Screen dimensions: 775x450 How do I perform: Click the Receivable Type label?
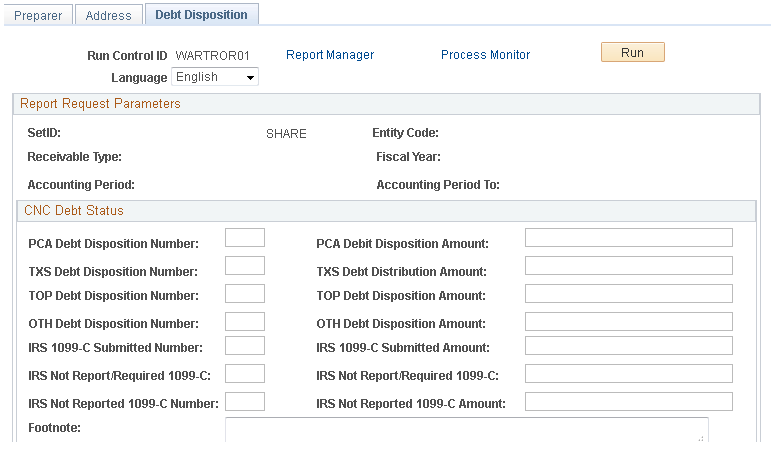click(x=75, y=157)
